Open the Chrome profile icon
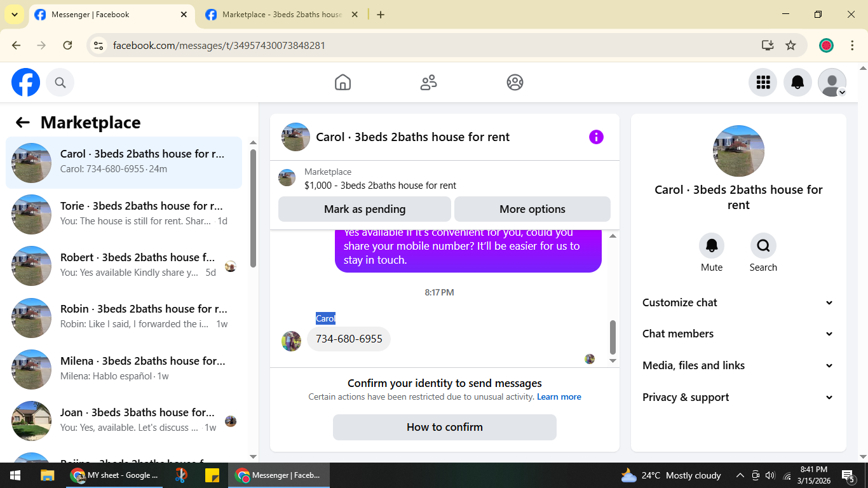The width and height of the screenshot is (868, 488). 826,45
